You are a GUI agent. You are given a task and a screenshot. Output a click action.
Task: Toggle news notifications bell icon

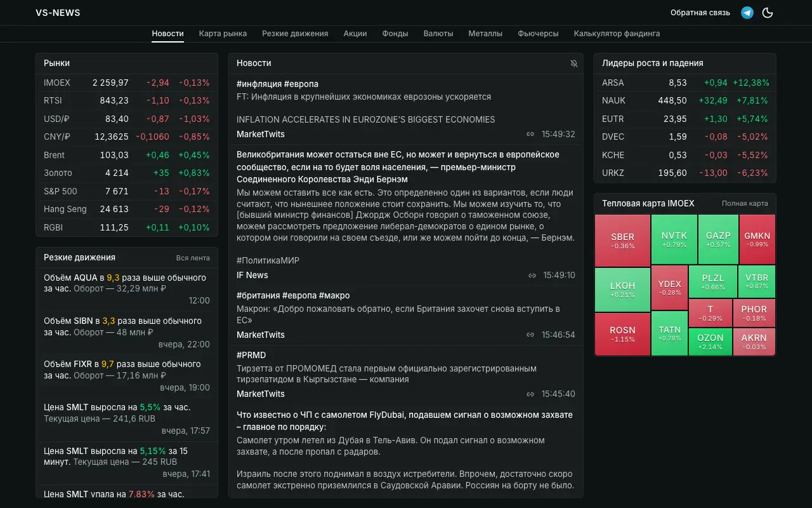pos(574,63)
